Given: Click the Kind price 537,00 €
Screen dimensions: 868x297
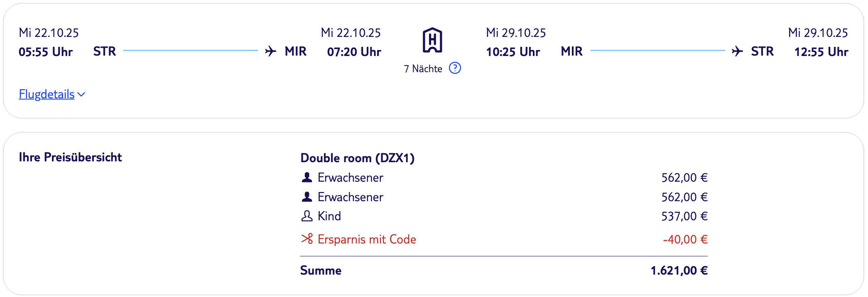Looking at the screenshot, I should pos(684,216).
